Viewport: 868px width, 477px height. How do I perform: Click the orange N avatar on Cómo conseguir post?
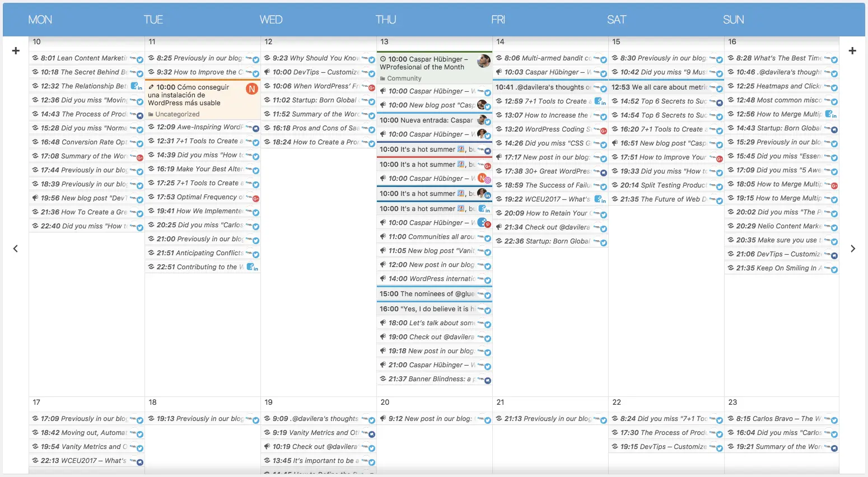(x=252, y=88)
